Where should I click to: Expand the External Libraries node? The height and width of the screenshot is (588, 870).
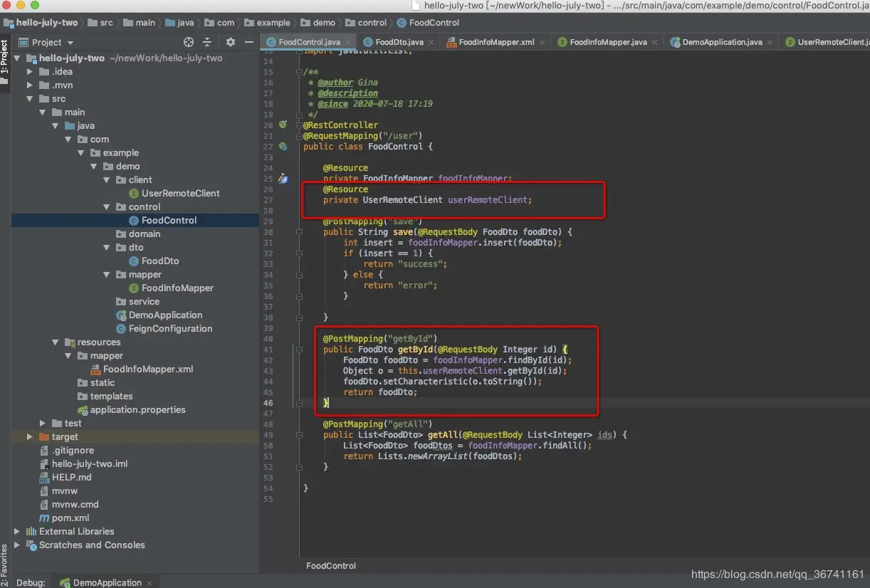17,531
